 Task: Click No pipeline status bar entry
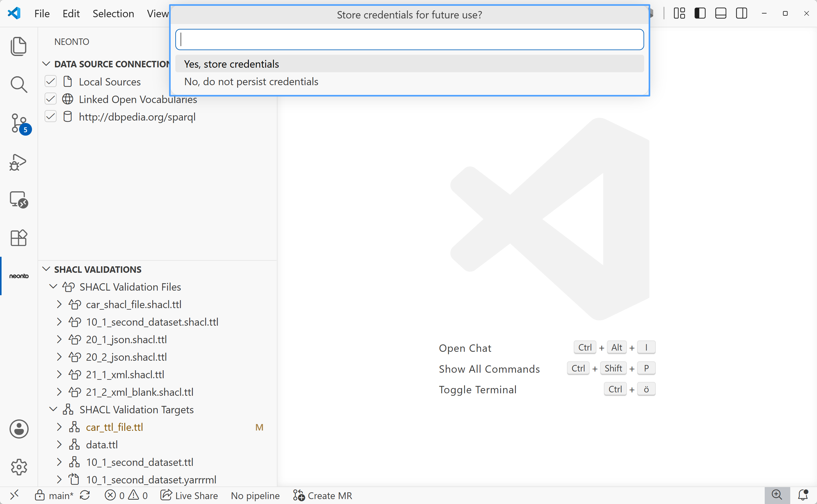click(255, 495)
